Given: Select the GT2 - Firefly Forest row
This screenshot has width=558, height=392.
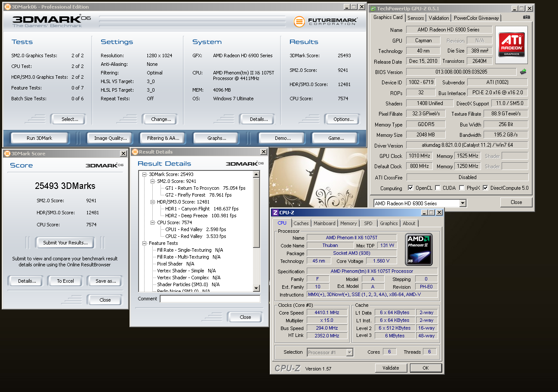Looking at the screenshot, I should pos(198,195).
